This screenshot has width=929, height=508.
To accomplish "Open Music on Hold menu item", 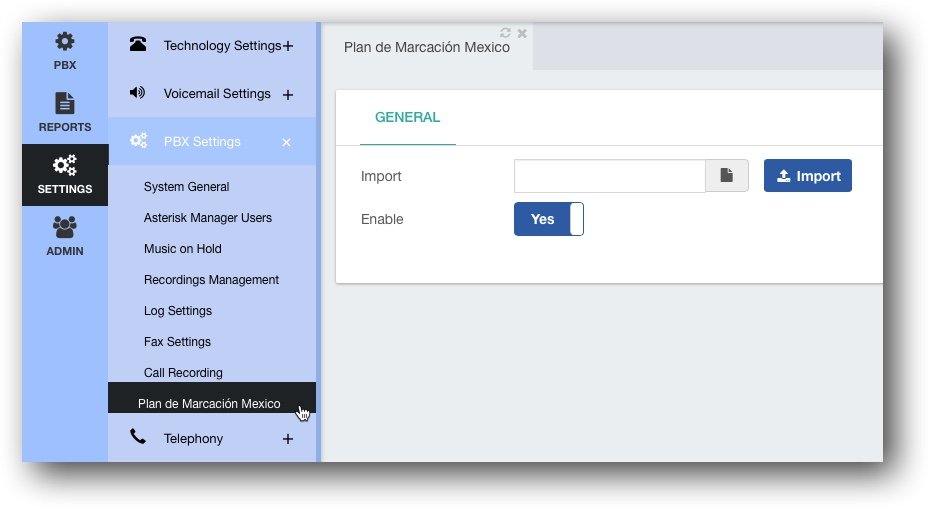I will (182, 249).
